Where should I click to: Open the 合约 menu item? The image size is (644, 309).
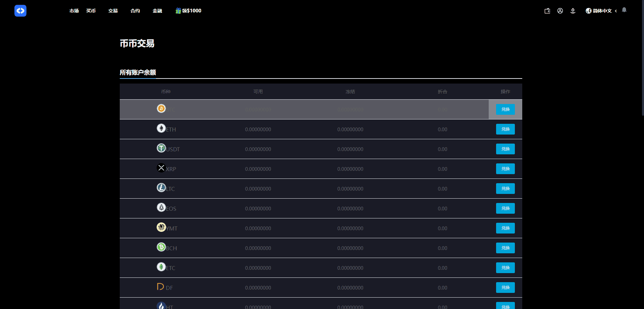pos(135,11)
